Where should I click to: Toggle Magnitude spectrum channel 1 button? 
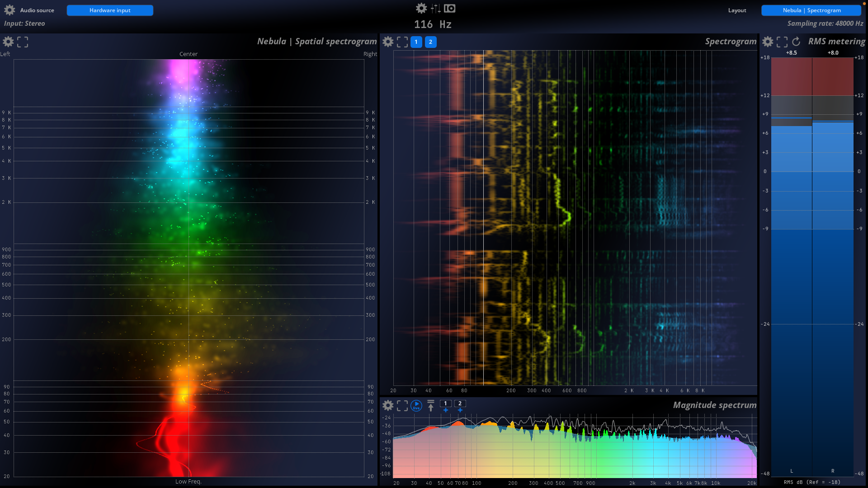(445, 404)
